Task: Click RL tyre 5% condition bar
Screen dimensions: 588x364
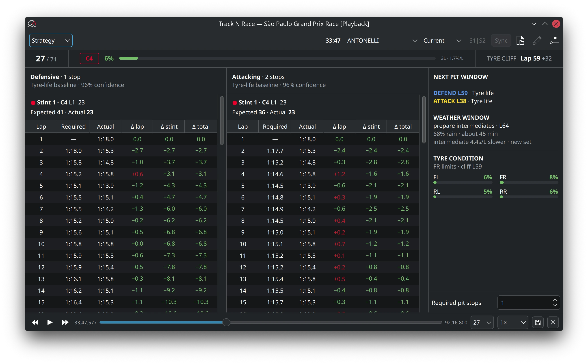Action: (463, 197)
